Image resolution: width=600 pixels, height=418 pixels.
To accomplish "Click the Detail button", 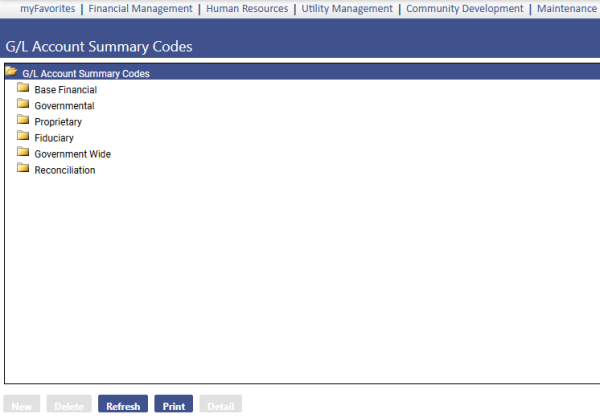I will pyautogui.click(x=221, y=405).
